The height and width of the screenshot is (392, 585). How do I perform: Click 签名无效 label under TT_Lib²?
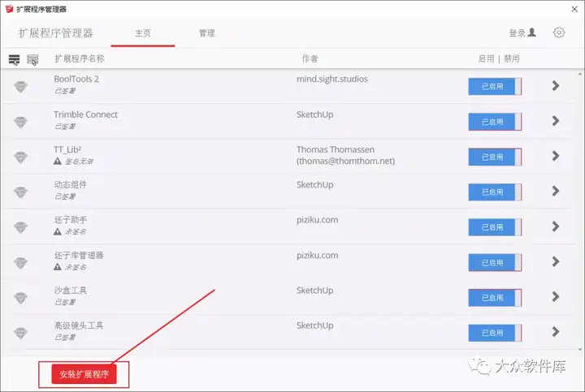coord(79,162)
